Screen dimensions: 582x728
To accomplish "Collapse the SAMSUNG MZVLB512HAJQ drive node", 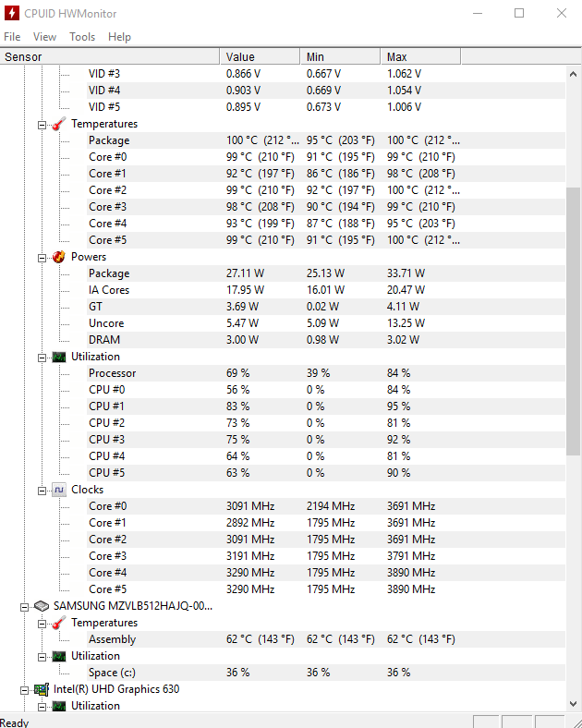I will click(25, 606).
